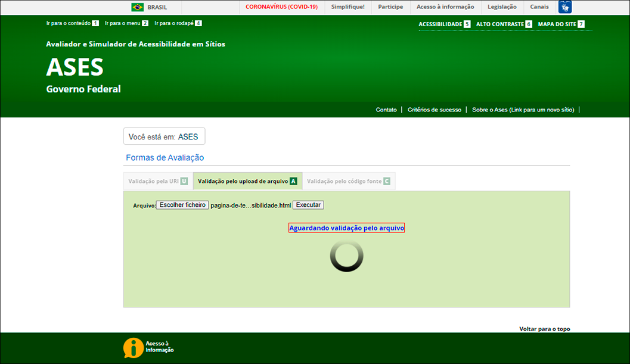630x364 pixels.
Task: Click Voltar para o topo link
Action: tap(544, 329)
